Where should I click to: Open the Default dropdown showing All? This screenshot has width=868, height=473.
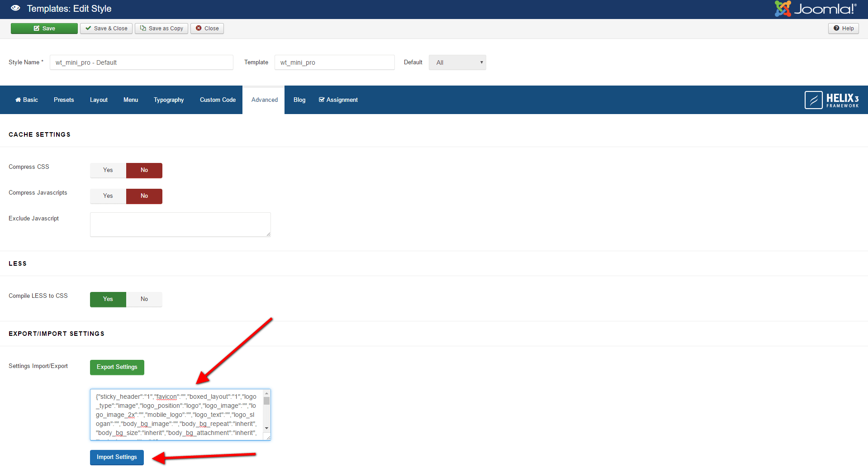tap(457, 62)
